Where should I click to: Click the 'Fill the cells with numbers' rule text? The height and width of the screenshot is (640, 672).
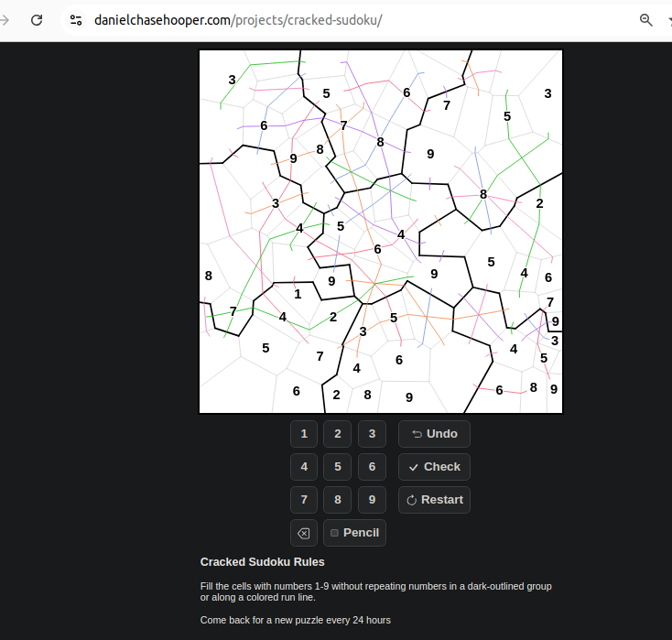(376, 591)
